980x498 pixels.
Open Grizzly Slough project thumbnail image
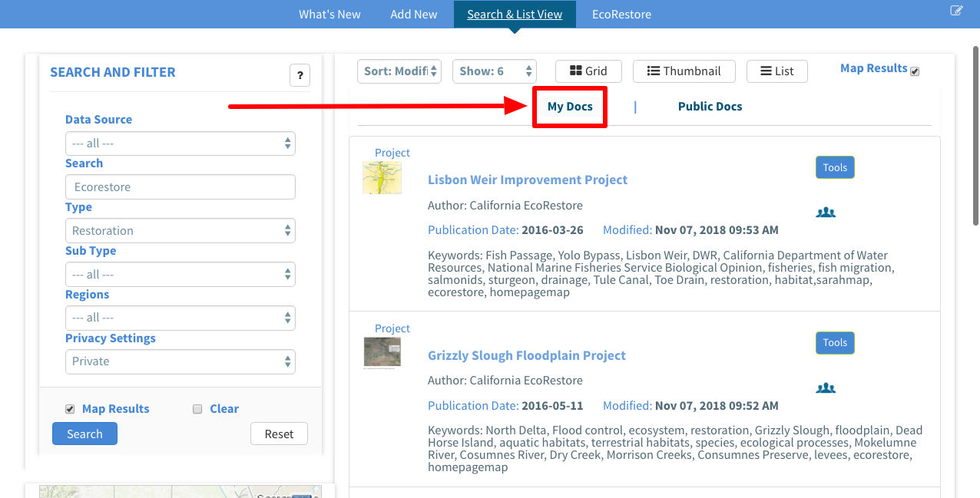[x=382, y=353]
